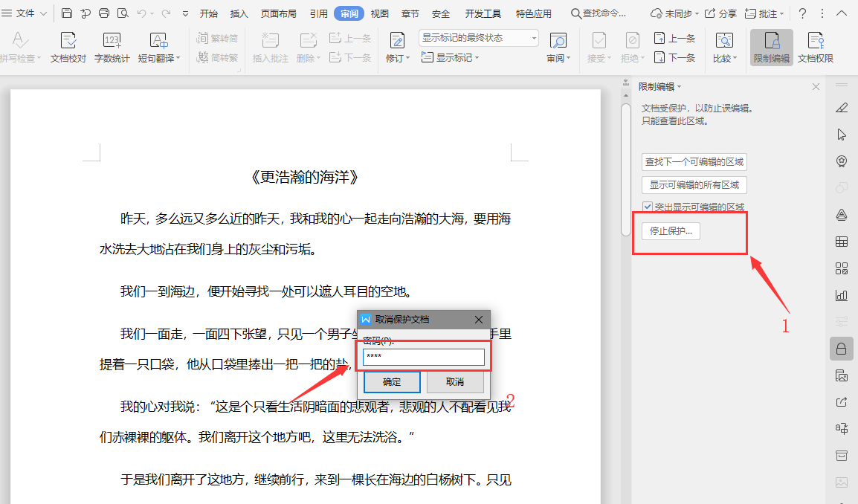The width and height of the screenshot is (858, 504).
Task: Open the 修订 track changes tool
Action: click(x=397, y=47)
